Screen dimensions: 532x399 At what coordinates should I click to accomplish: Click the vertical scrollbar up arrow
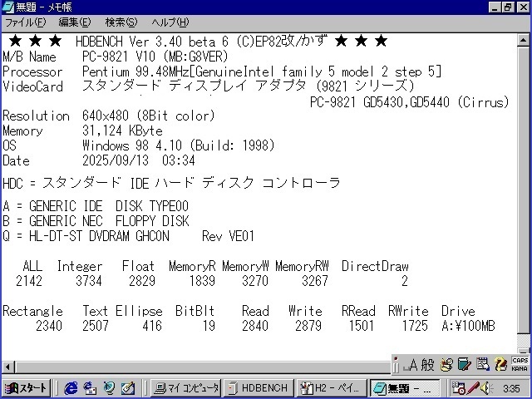pos(523,41)
